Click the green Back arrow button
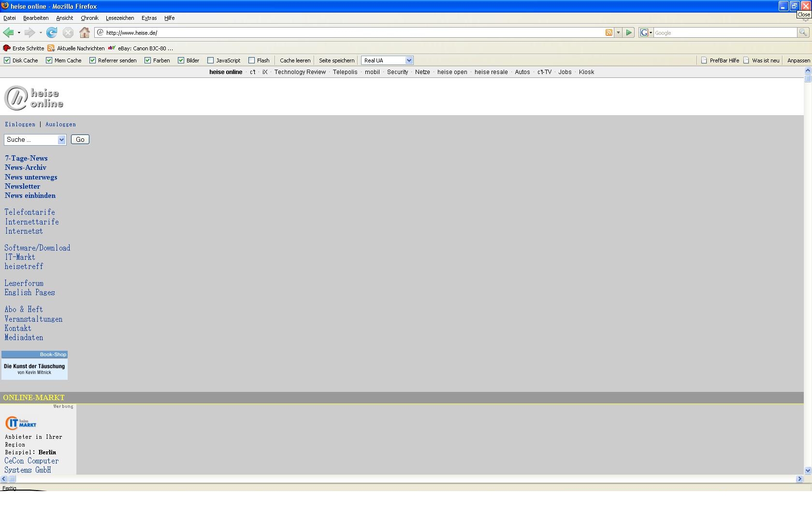The height and width of the screenshot is (508, 812). click(x=8, y=32)
